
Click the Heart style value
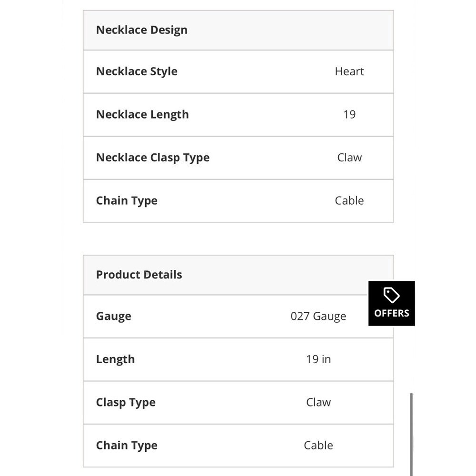(349, 71)
